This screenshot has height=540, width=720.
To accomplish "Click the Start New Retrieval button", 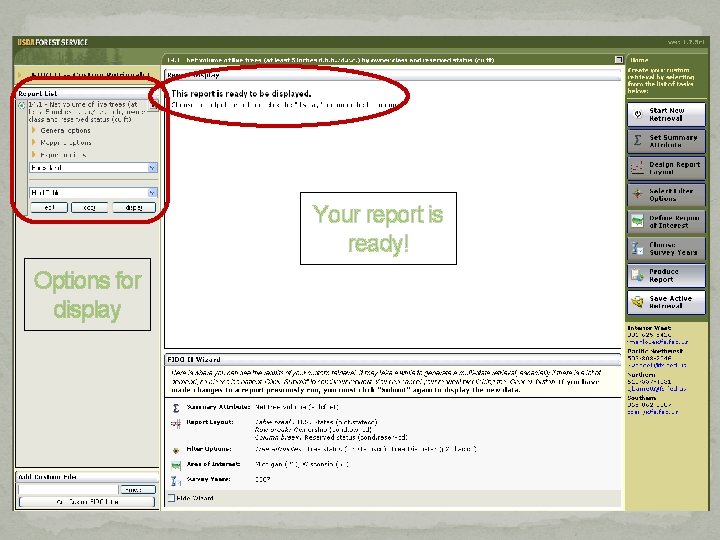I will (666, 114).
